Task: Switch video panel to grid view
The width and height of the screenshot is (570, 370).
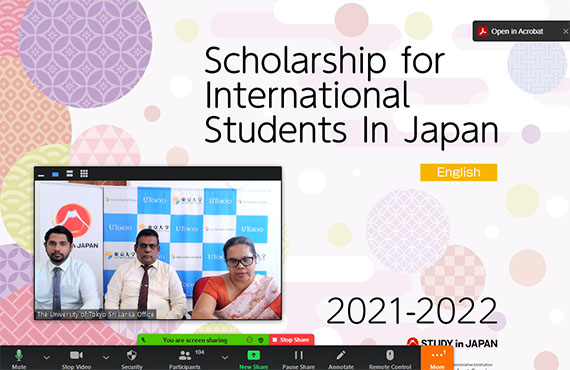Action: pyautogui.click(x=84, y=173)
